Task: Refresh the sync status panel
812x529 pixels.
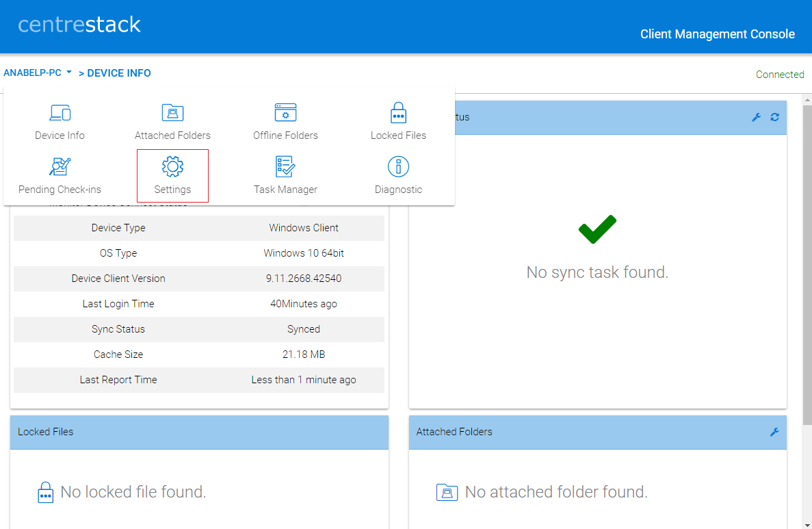Action: [774, 117]
